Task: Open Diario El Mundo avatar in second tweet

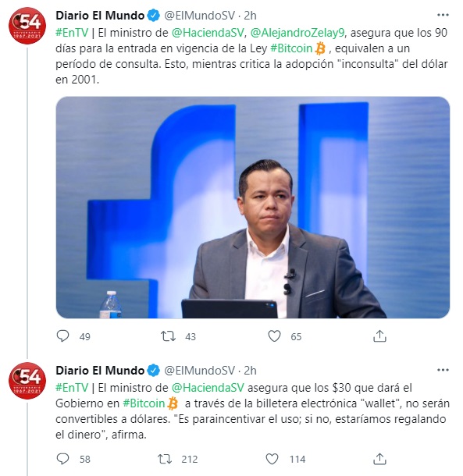Action: [27, 381]
